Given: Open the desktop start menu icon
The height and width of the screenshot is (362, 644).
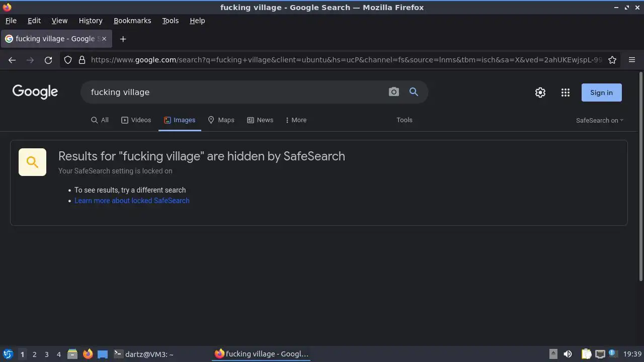Looking at the screenshot, I should pyautogui.click(x=8, y=354).
